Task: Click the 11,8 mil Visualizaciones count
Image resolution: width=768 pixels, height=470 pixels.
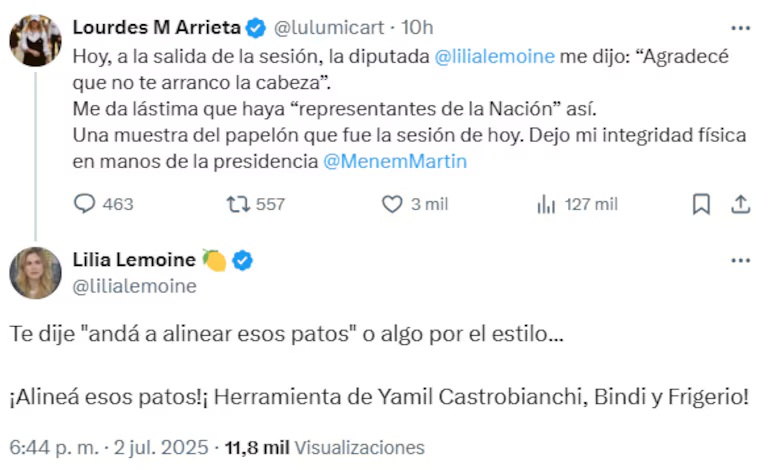Action: click(324, 448)
